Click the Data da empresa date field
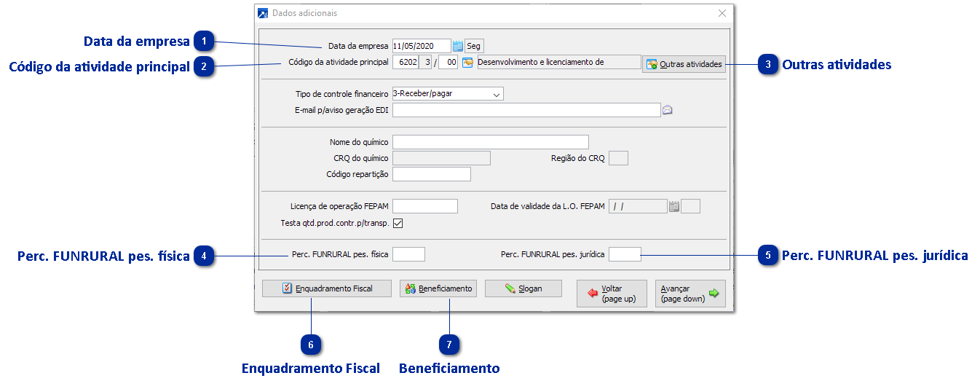The width and height of the screenshot is (980, 389). (x=422, y=46)
